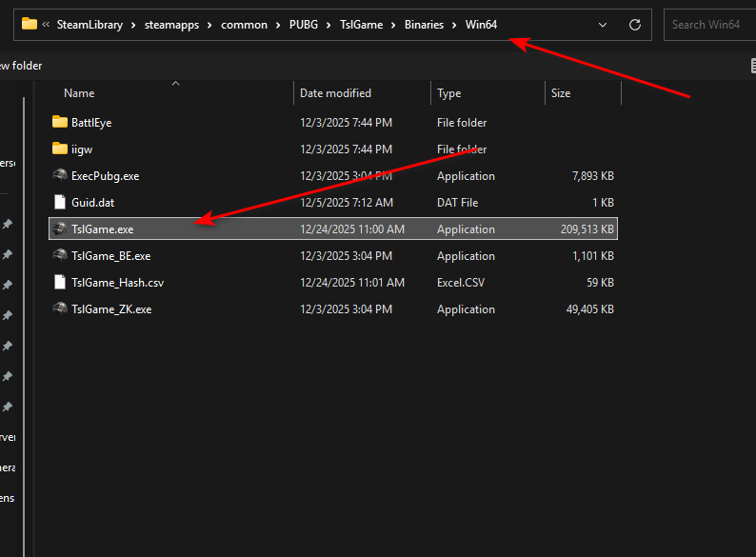Select the TslGame_Hash.csv file icon
This screenshot has height=557, width=756.
tap(60, 282)
